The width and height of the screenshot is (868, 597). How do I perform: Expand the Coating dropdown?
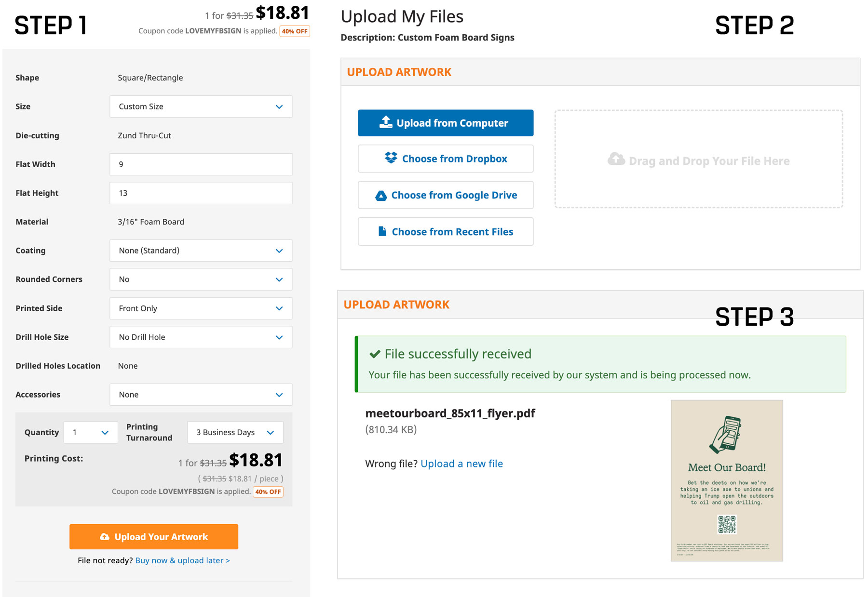tap(201, 251)
